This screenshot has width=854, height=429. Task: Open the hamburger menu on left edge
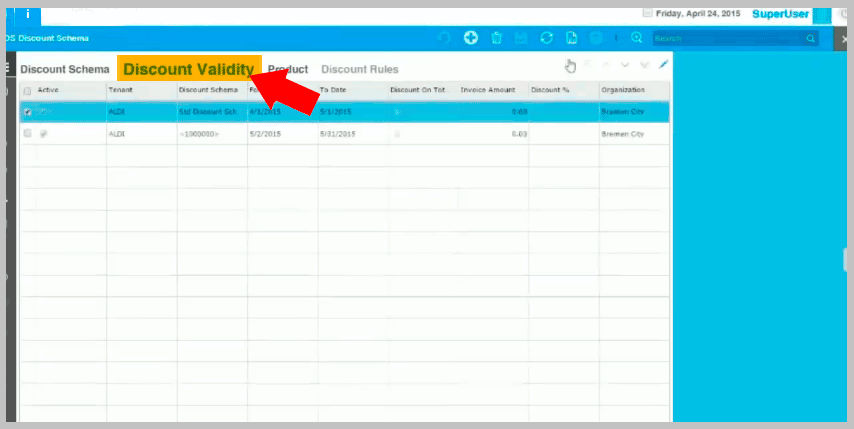pos(7,68)
